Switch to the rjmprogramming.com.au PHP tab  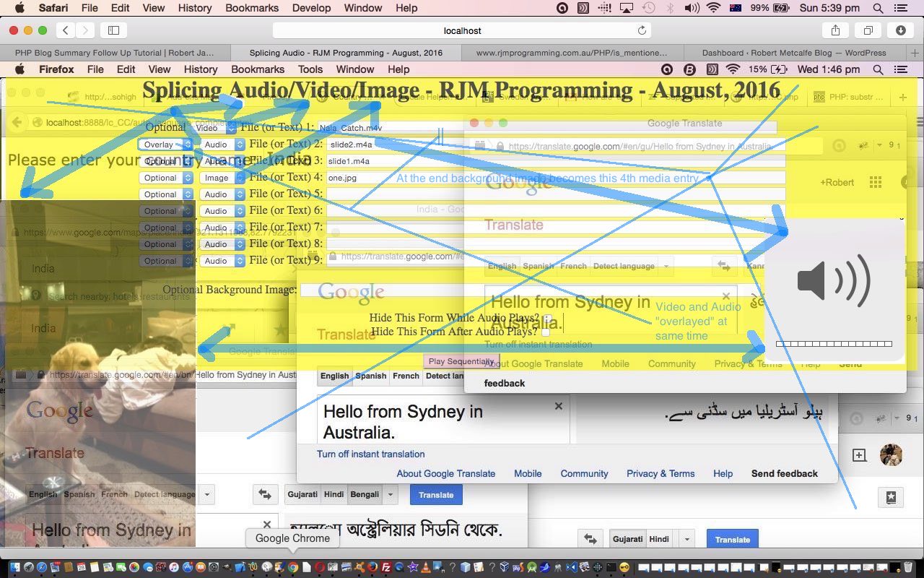pyautogui.click(x=572, y=53)
